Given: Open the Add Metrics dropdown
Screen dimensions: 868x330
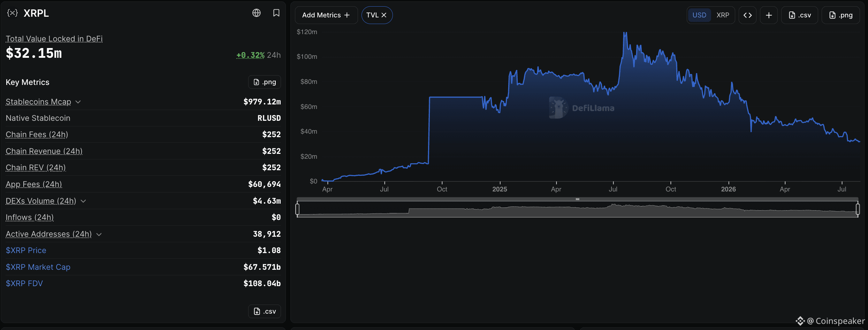Looking at the screenshot, I should [x=326, y=15].
